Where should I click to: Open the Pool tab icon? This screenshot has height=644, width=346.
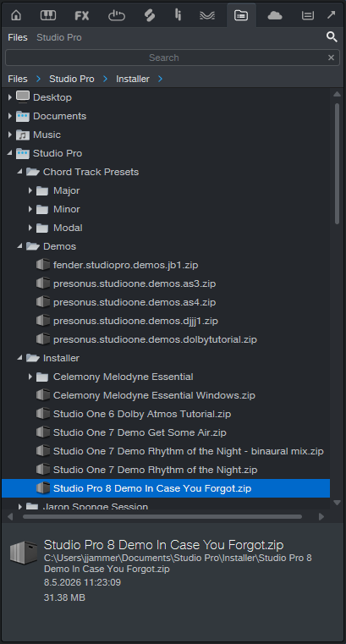point(307,15)
